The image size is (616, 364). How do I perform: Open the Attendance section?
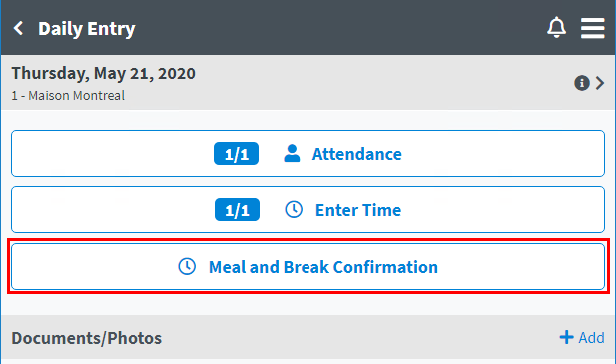click(x=308, y=153)
